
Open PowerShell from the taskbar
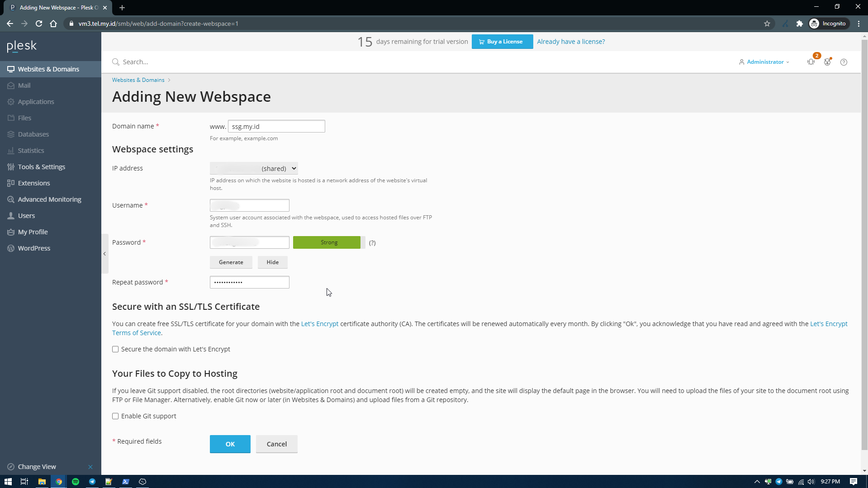[x=126, y=482]
